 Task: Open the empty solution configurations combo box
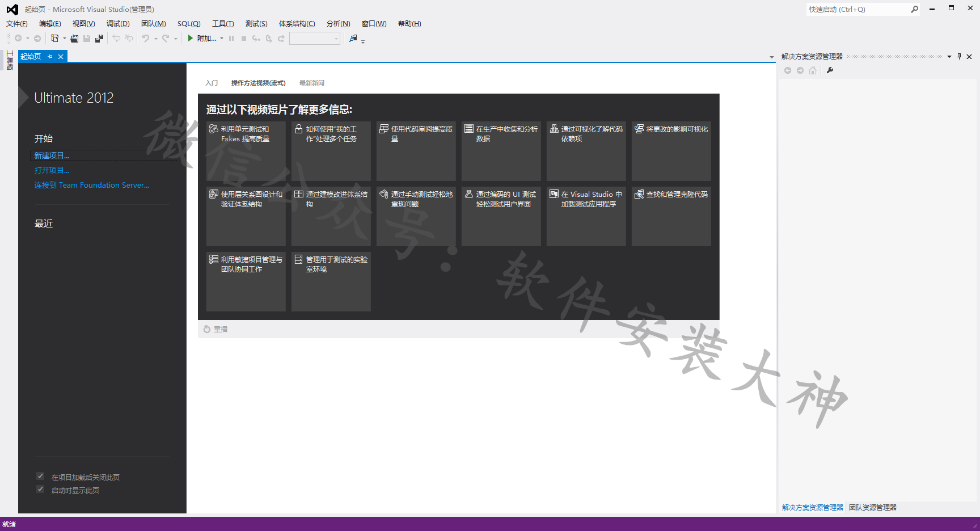tap(315, 39)
